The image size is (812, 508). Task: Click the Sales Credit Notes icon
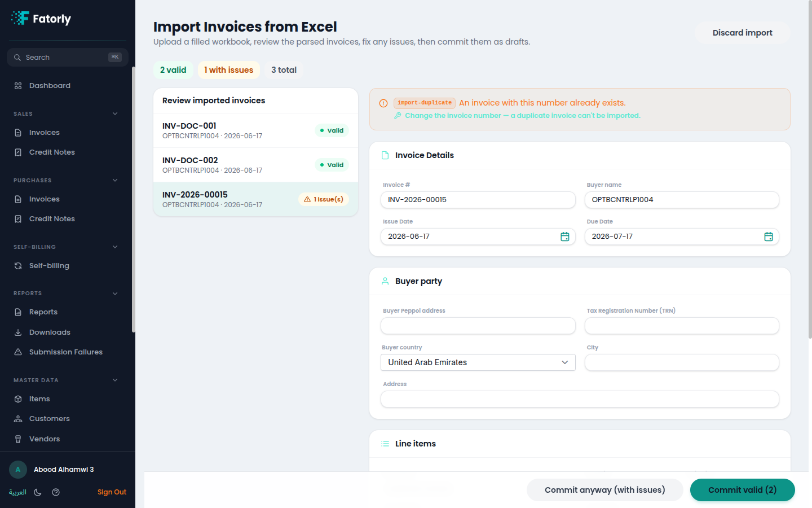(x=18, y=152)
